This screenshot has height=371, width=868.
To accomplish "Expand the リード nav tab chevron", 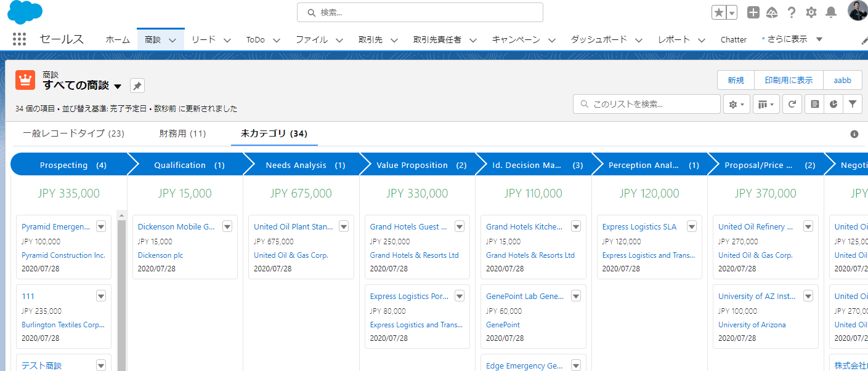I will [227, 40].
